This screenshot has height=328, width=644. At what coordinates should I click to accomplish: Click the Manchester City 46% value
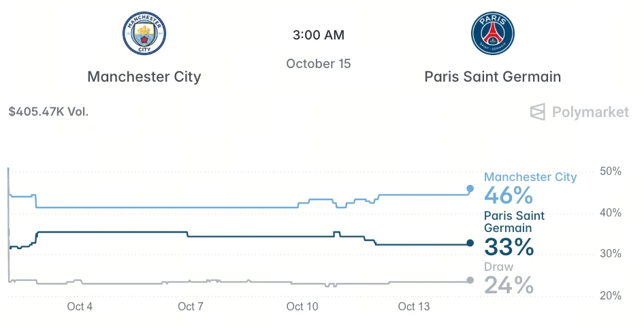click(x=509, y=195)
